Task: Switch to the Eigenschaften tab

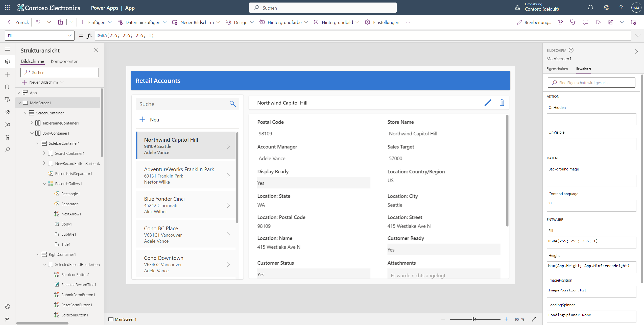Action: click(x=557, y=69)
